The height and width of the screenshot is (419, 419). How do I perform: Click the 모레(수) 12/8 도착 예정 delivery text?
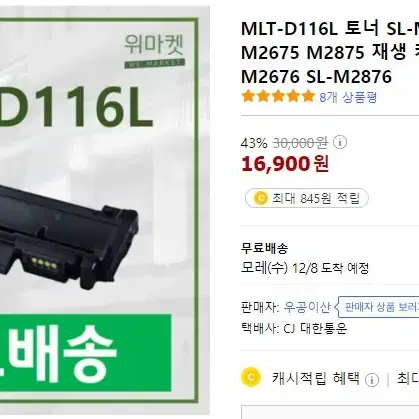305,268
